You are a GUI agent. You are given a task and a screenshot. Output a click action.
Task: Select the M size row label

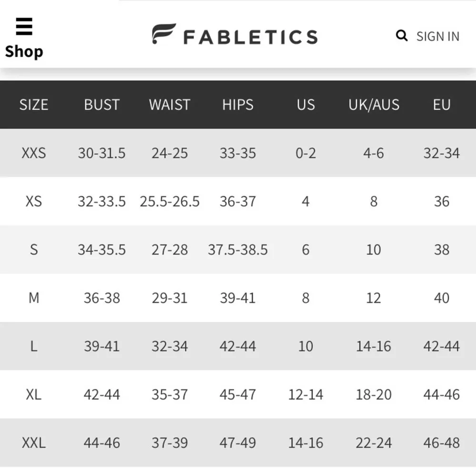pos(34,298)
